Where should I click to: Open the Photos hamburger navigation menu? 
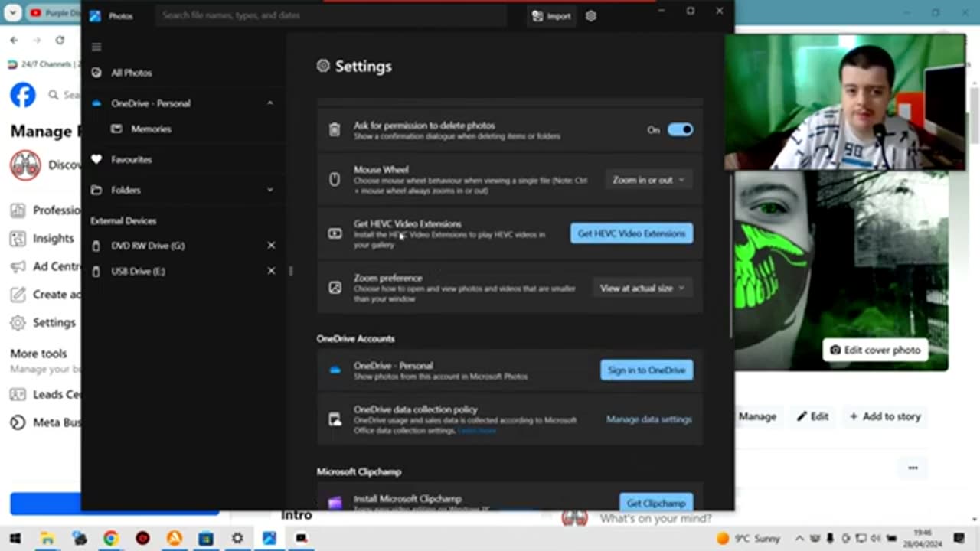pyautogui.click(x=96, y=47)
